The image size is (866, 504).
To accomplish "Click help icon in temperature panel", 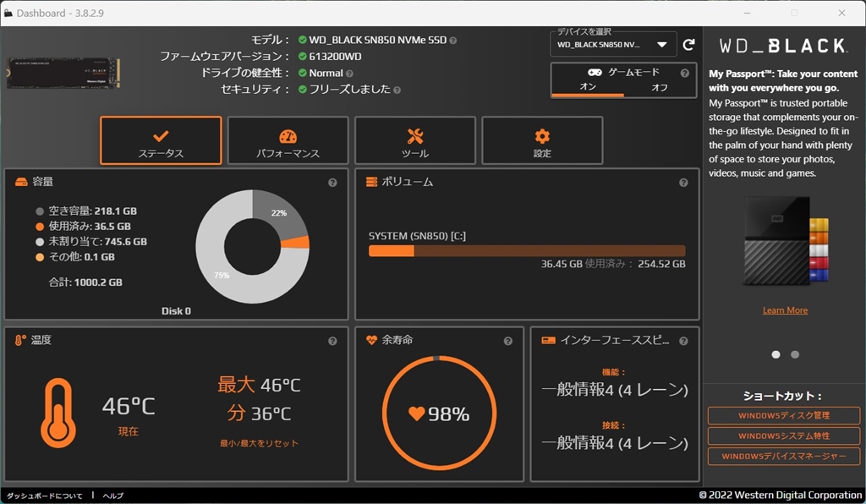I will (x=332, y=341).
